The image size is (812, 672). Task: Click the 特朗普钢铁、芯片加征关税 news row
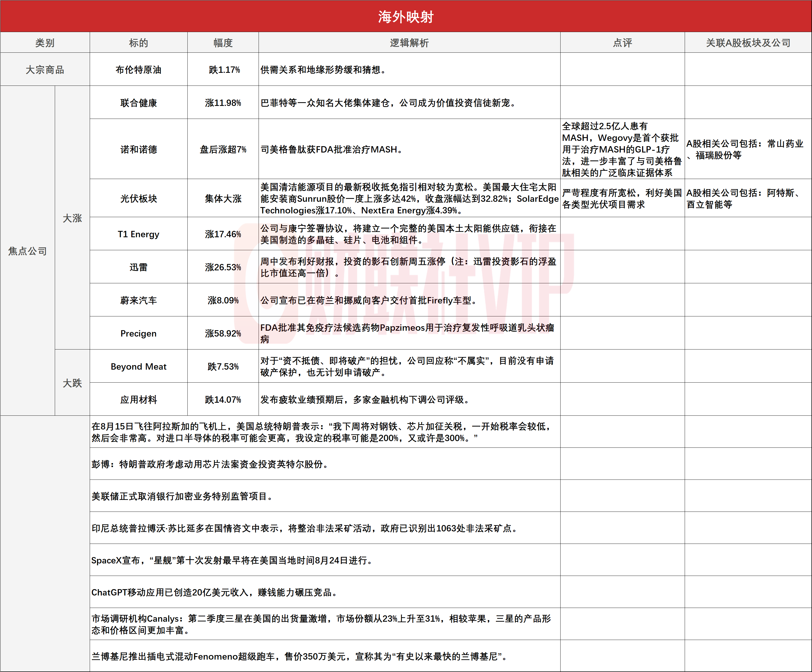pos(325,432)
